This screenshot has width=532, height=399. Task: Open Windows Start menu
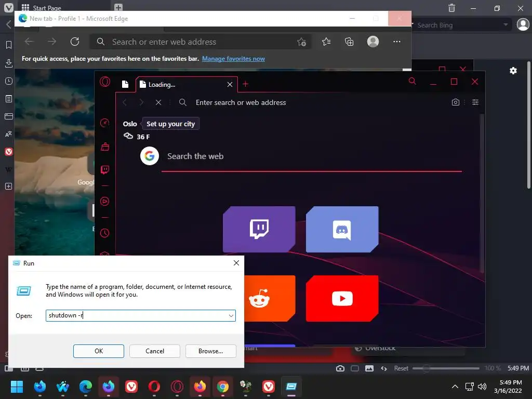tap(17, 387)
